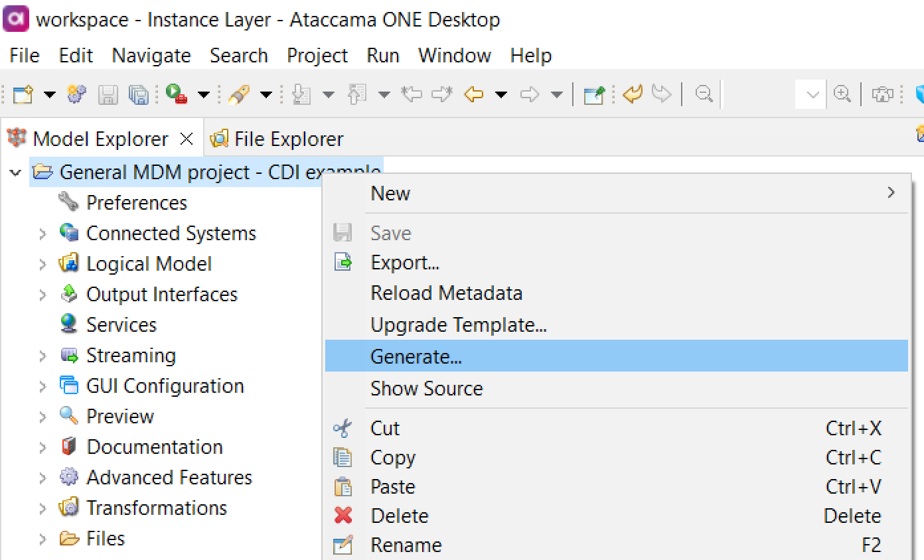Open the Search menu

pos(239,55)
